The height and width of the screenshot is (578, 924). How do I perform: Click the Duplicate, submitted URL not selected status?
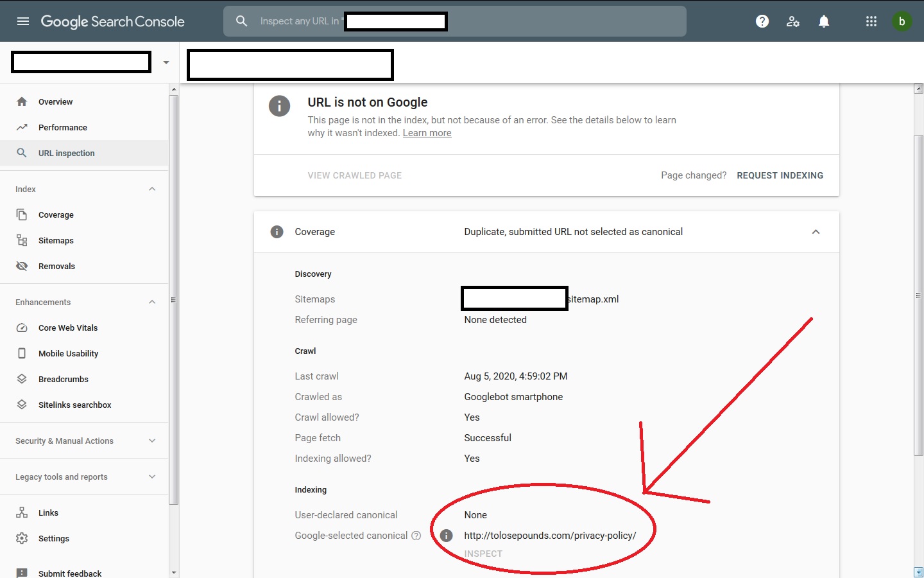pyautogui.click(x=573, y=232)
